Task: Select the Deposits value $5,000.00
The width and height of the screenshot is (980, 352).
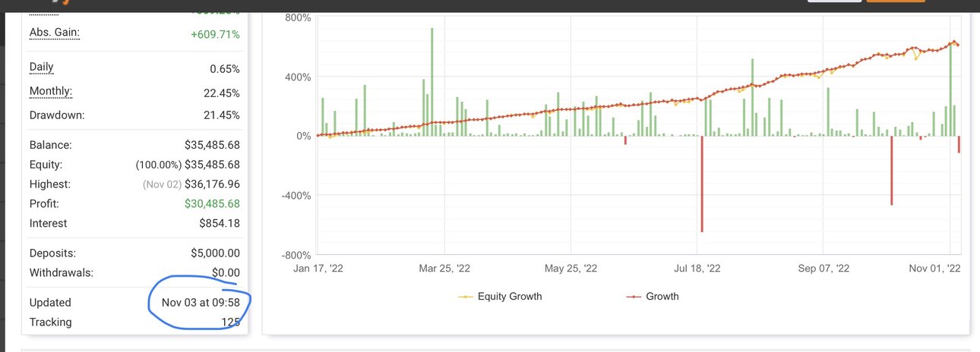Action: (215, 253)
